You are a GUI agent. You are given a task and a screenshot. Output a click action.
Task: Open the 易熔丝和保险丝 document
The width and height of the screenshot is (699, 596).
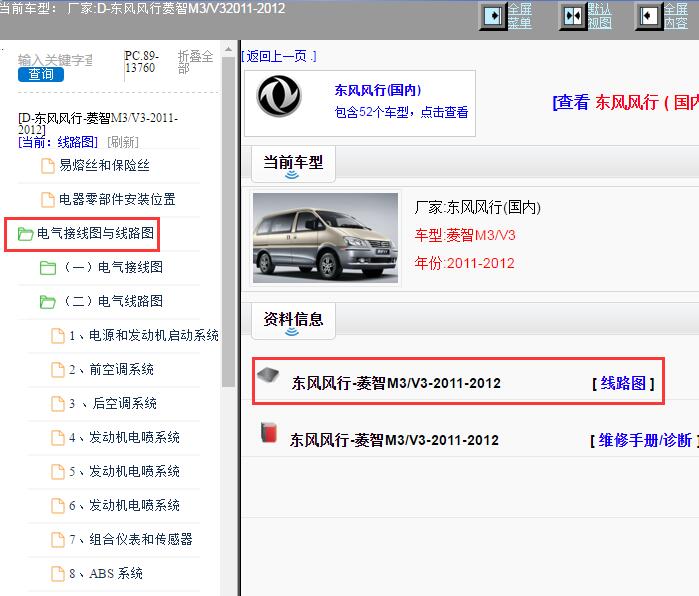point(104,165)
